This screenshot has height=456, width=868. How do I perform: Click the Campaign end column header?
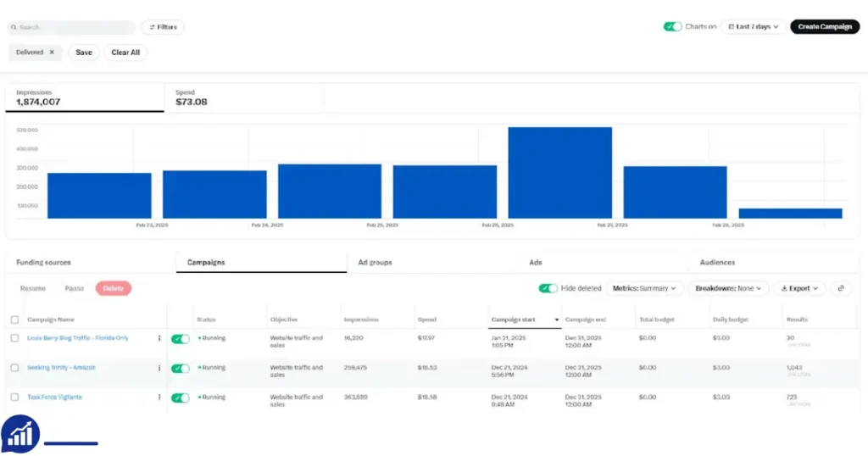[586, 320]
